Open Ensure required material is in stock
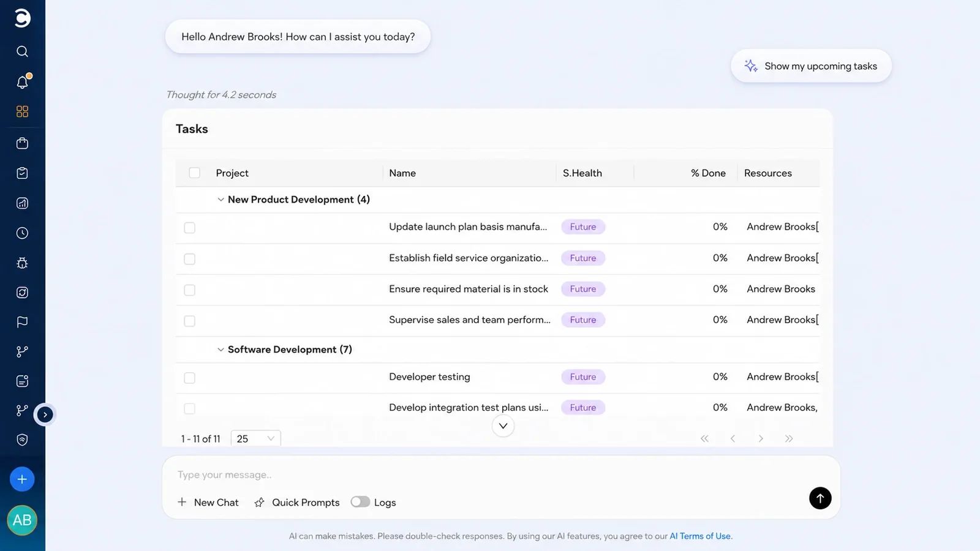 469,289
